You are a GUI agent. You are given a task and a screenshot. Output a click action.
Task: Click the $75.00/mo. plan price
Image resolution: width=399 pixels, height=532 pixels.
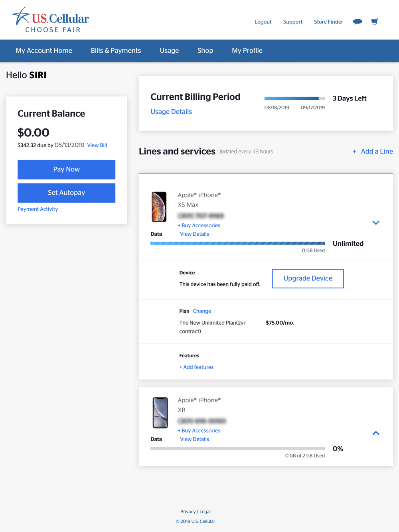click(280, 323)
